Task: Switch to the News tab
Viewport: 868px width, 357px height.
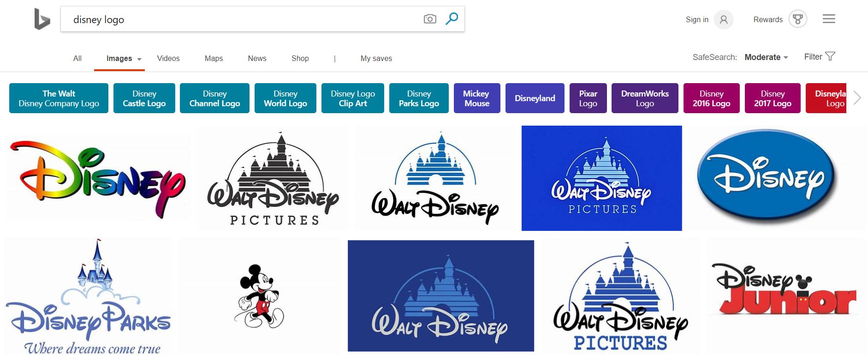Action: point(257,58)
